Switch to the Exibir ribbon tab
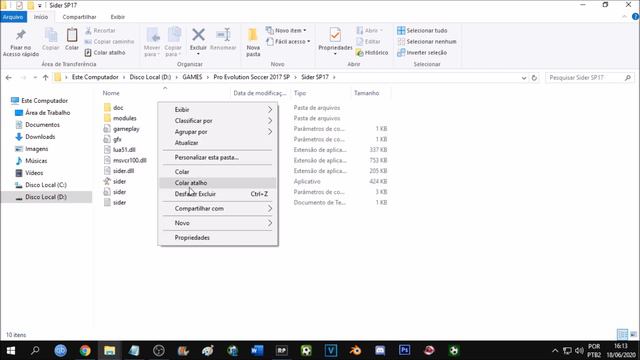 point(118,17)
